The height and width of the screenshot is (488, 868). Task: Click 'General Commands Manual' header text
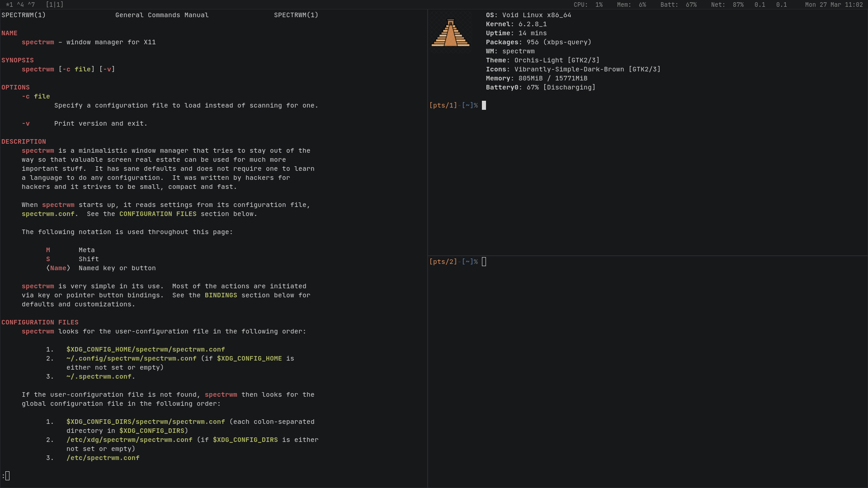[x=162, y=15]
